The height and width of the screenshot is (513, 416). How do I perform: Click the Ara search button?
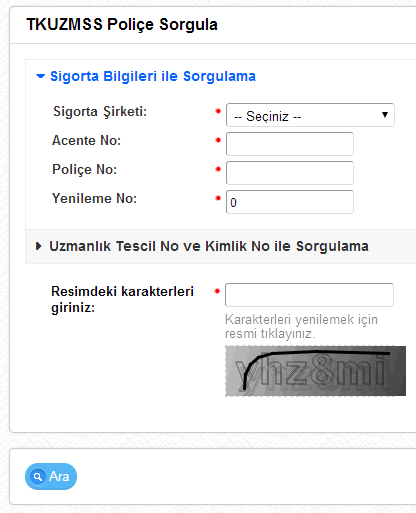(51, 476)
